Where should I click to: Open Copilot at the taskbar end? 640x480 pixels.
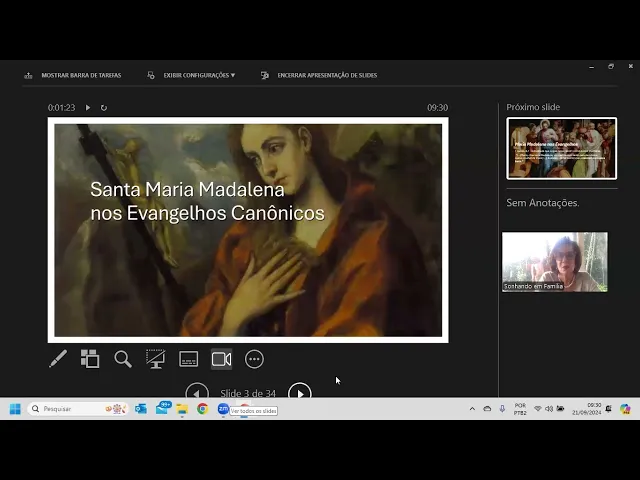point(625,409)
